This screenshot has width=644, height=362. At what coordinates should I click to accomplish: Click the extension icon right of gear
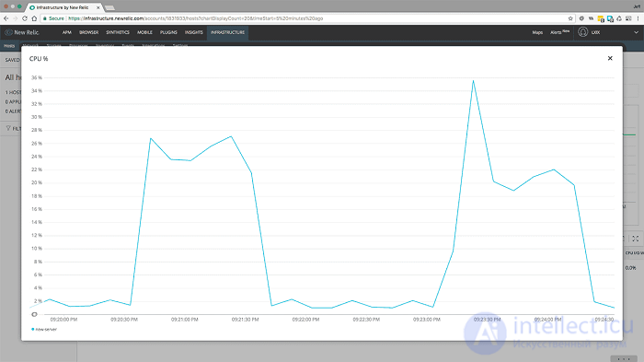(591, 18)
